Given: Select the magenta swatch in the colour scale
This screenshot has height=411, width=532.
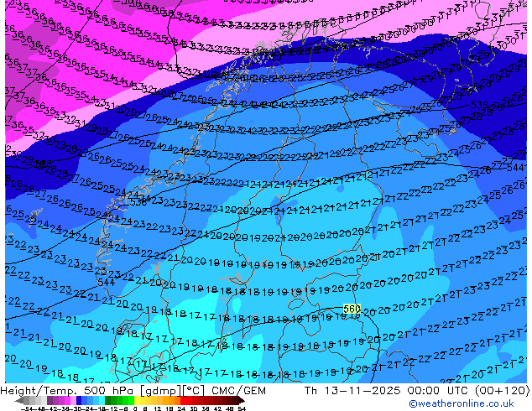Looking at the screenshot, I should (x=67, y=400).
